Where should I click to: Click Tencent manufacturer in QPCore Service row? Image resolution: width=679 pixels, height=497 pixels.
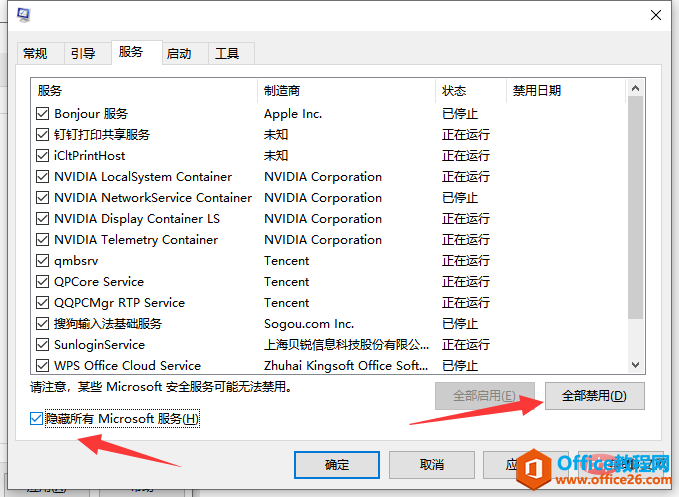click(287, 282)
